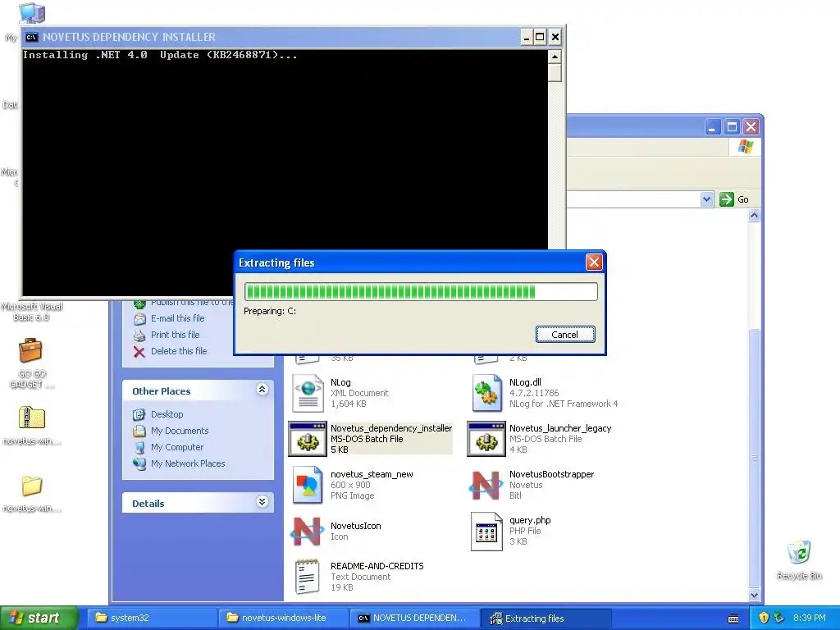
Task: Select the Novetus_launcher_legacy batch file icon
Action: coord(486,439)
